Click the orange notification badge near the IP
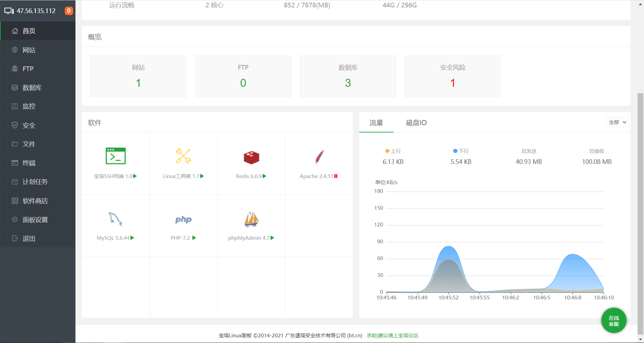 69,11
